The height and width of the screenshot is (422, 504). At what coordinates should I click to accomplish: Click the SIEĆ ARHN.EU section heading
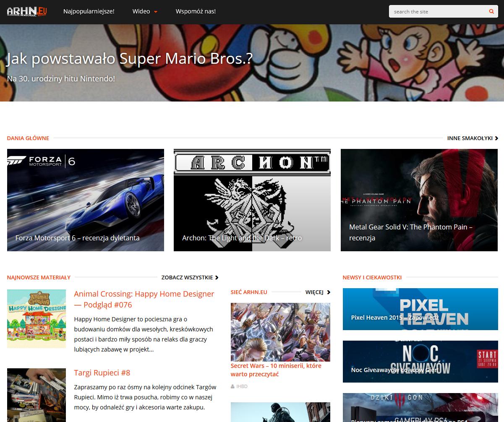(249, 292)
